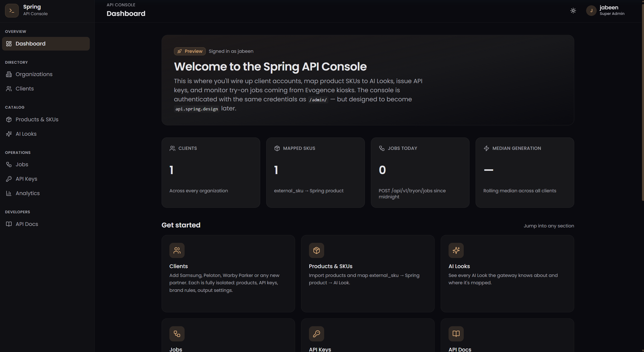Image resolution: width=644 pixels, height=352 pixels.
Task: Toggle the light/dark theme sun icon
Action: pyautogui.click(x=573, y=11)
